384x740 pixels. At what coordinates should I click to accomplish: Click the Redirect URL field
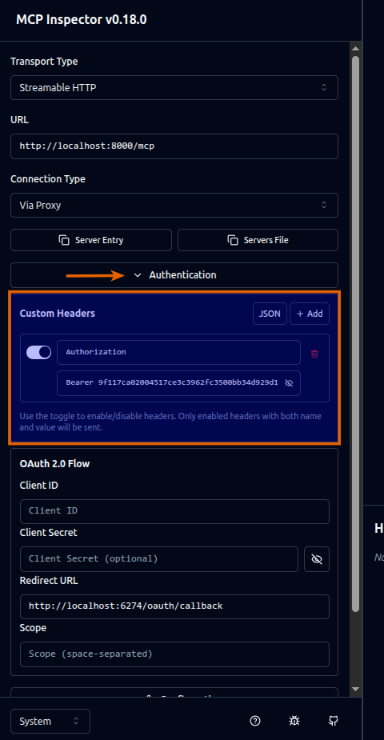pyautogui.click(x=175, y=606)
